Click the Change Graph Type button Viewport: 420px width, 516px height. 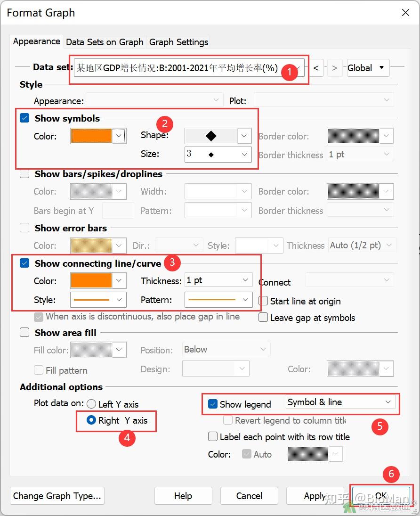click(x=57, y=496)
